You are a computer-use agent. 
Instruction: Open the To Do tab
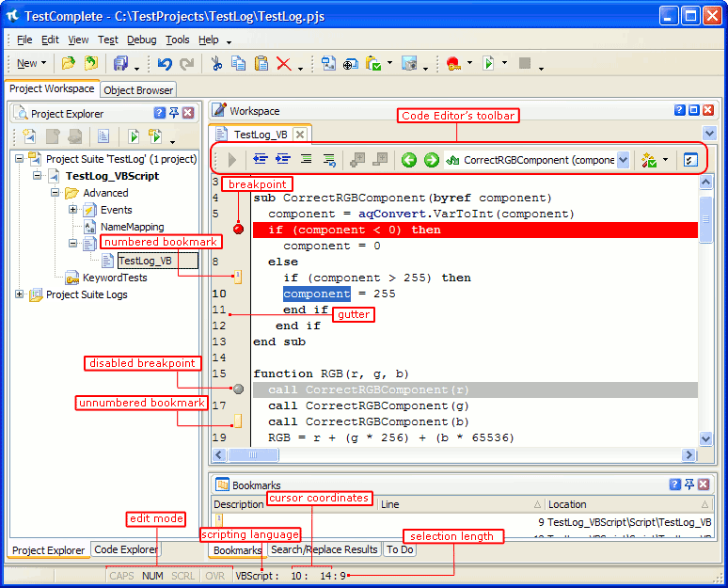coord(400,549)
